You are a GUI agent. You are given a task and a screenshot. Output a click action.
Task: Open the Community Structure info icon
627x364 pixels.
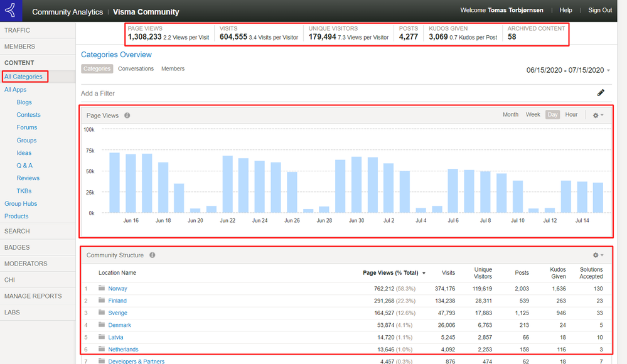coord(153,255)
